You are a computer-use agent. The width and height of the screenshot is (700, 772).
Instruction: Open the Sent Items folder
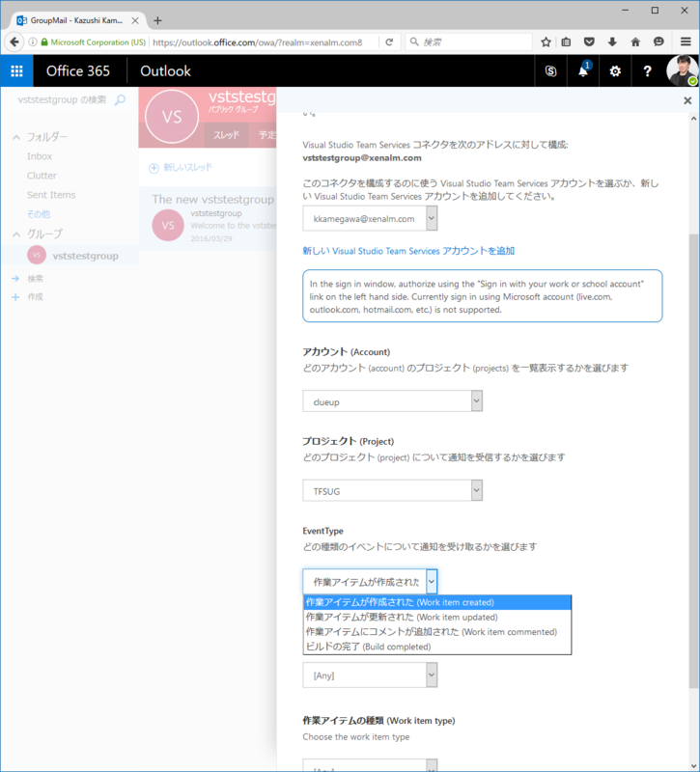[51, 195]
